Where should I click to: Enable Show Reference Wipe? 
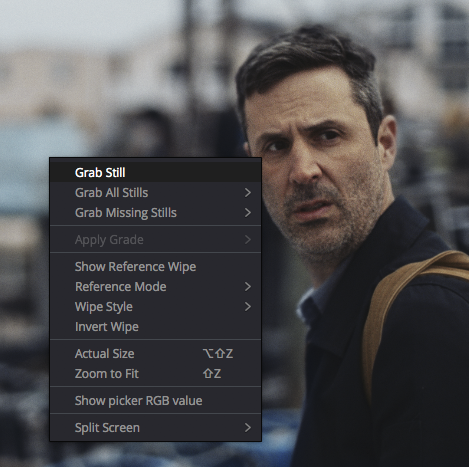pos(155,267)
